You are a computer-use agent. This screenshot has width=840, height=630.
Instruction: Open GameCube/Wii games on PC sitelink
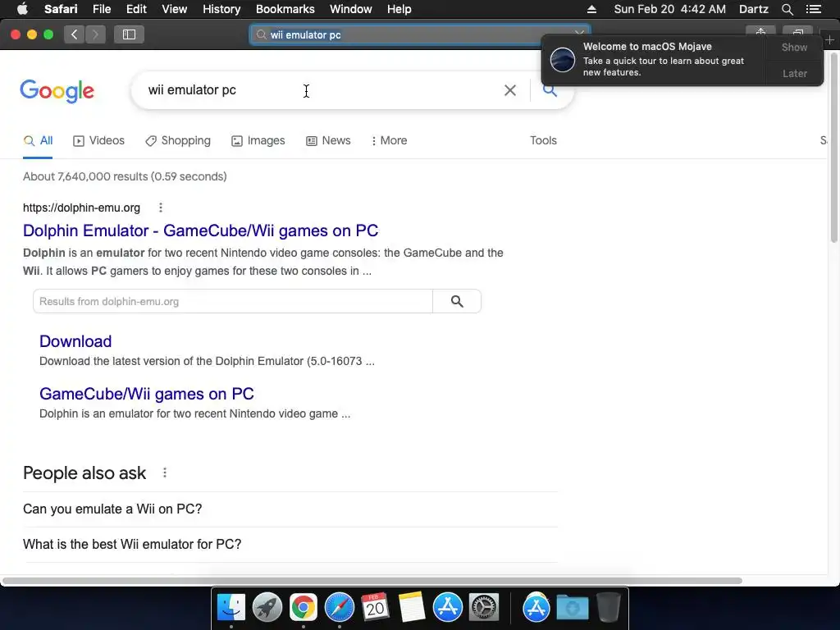147,394
